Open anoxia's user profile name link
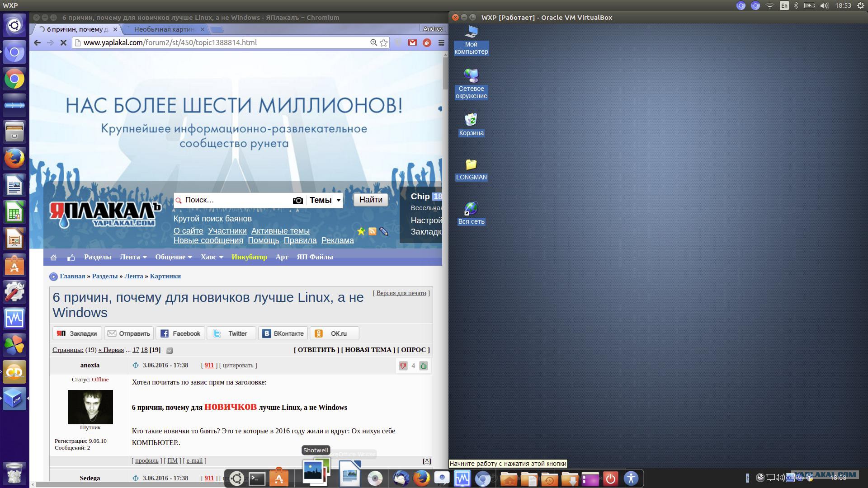868x488 pixels. pos(90,365)
